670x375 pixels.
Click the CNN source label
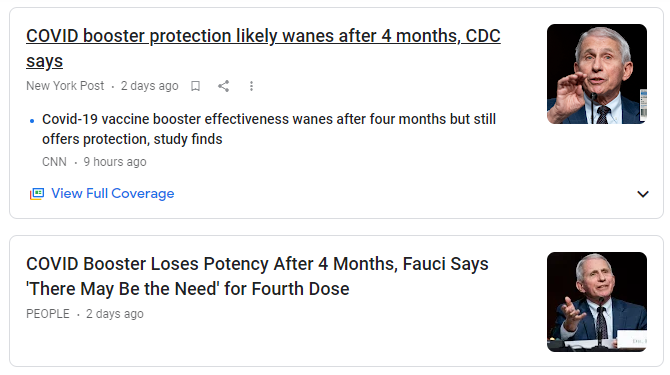click(x=54, y=162)
